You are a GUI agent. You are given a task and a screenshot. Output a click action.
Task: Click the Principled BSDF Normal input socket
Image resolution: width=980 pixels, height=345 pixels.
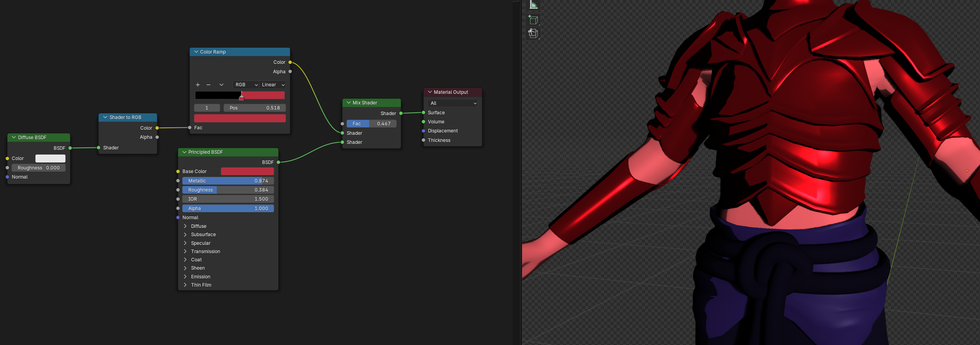point(178,218)
